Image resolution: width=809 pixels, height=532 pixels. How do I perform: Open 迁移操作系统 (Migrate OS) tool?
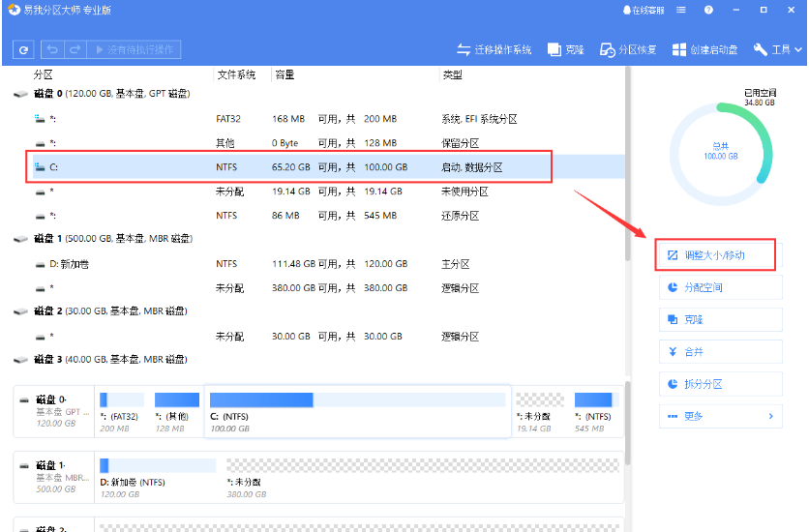(494, 49)
